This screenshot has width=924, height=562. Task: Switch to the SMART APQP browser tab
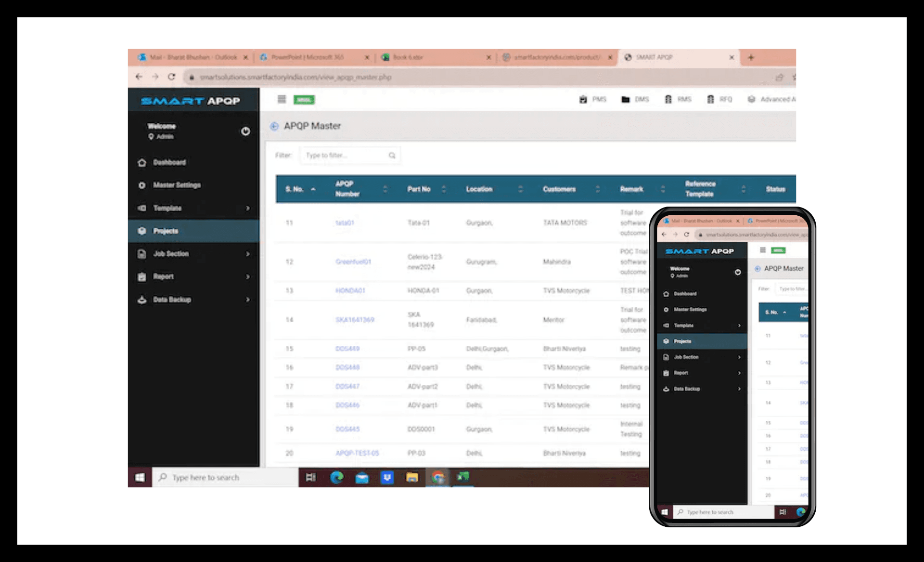pos(654,57)
